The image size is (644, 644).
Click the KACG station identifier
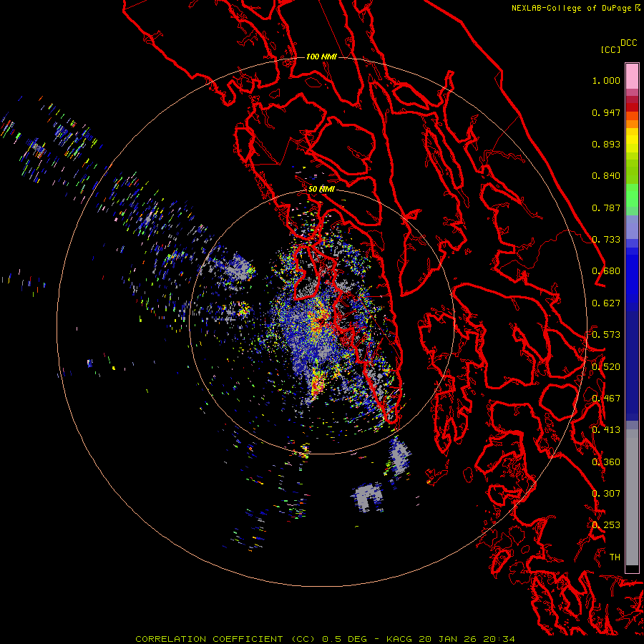399,639
